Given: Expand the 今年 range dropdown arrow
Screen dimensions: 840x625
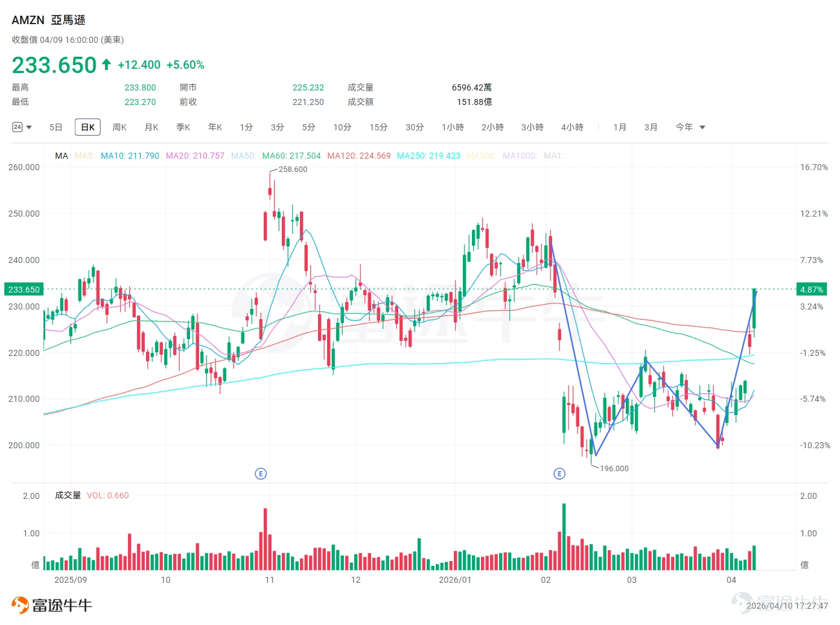Looking at the screenshot, I should click(x=702, y=127).
